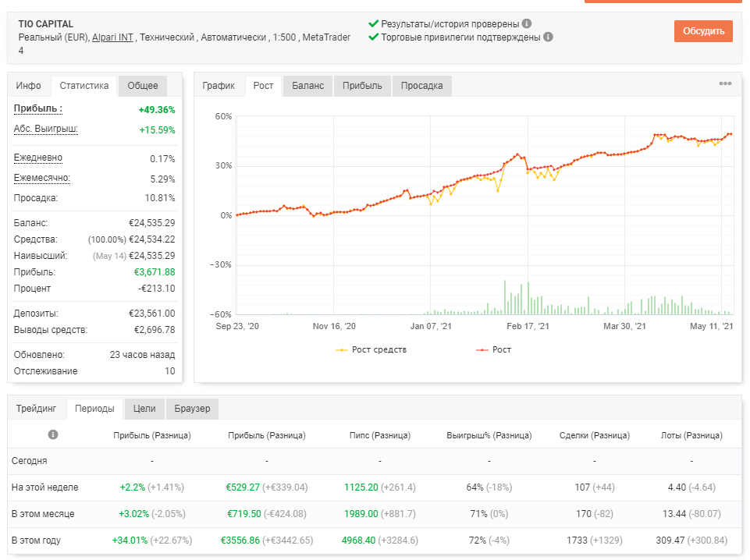Click the 1733 yearly trades cell
750x560 pixels.
coord(577,541)
